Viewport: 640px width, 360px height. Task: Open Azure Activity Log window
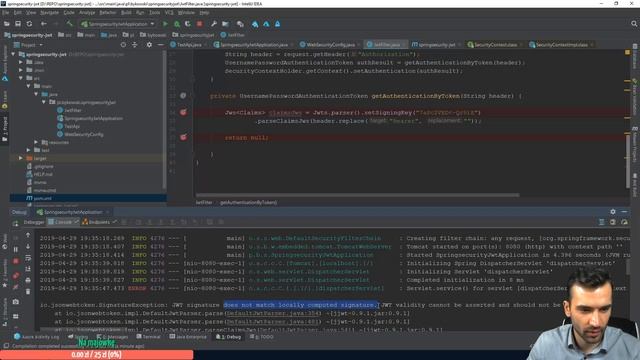pyautogui.click(x=36, y=337)
